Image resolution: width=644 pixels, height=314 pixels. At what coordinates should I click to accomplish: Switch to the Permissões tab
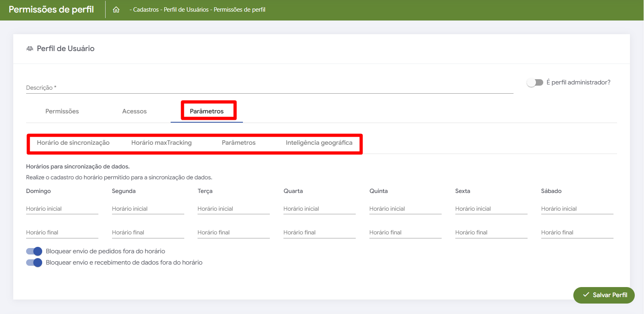coord(62,111)
